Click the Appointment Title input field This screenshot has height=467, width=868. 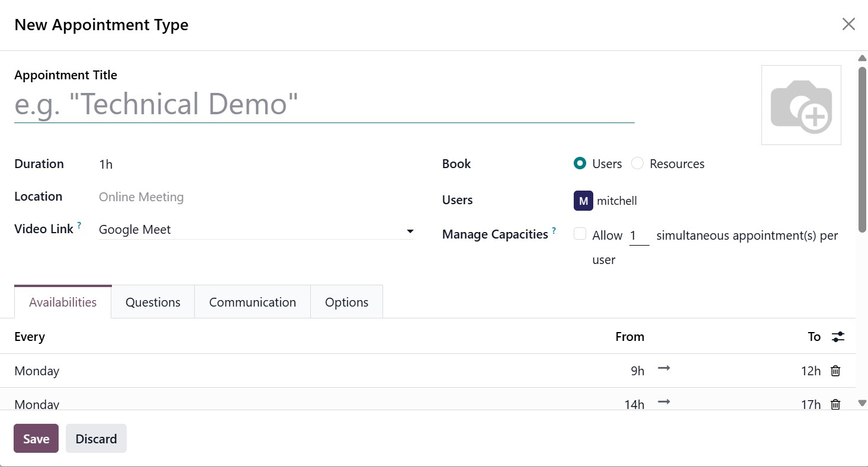324,105
